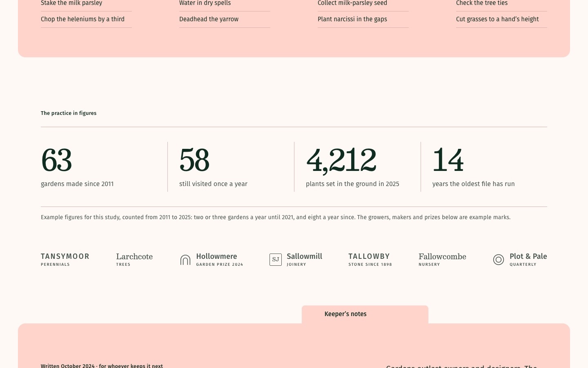The image size is (588, 368).
Task: Click the 'Example figures for this study' footnote
Action: click(x=276, y=217)
